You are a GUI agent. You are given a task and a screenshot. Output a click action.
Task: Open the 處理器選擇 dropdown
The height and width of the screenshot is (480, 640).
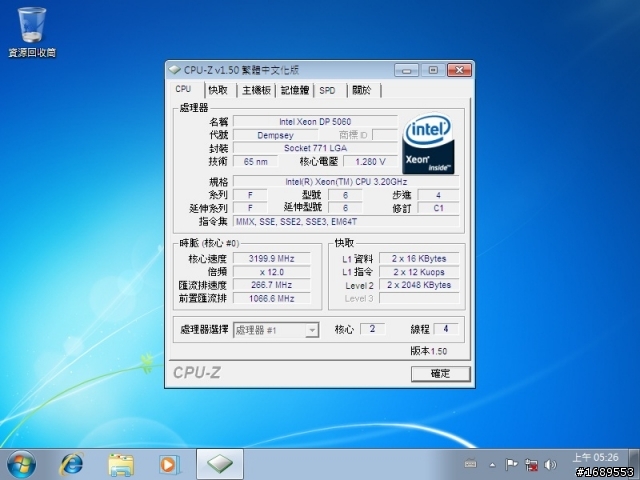click(276, 330)
